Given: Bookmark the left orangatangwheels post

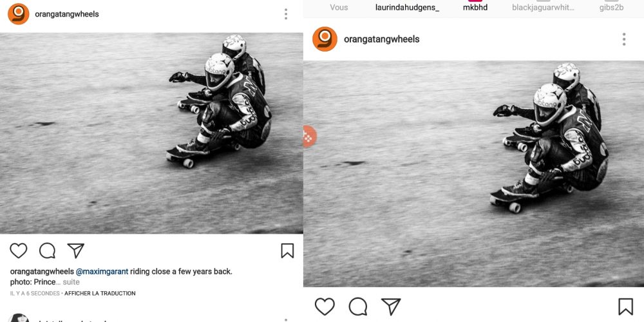Looking at the screenshot, I should tap(287, 251).
